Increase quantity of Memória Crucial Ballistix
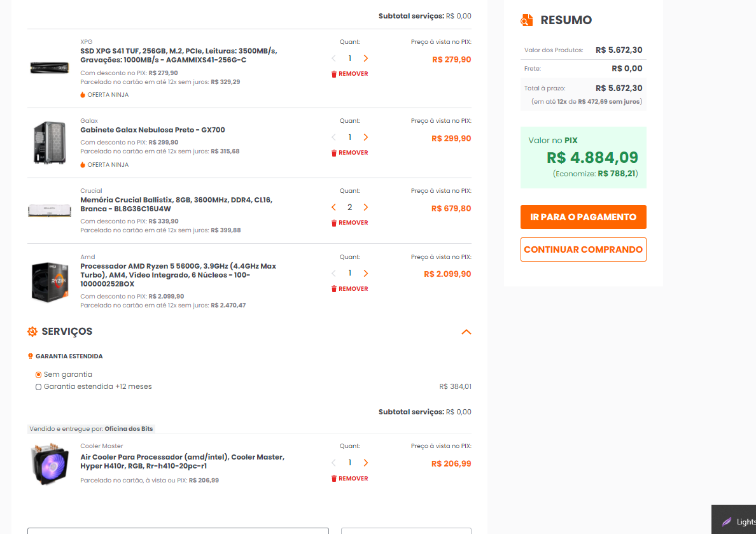756x534 pixels. (x=365, y=207)
